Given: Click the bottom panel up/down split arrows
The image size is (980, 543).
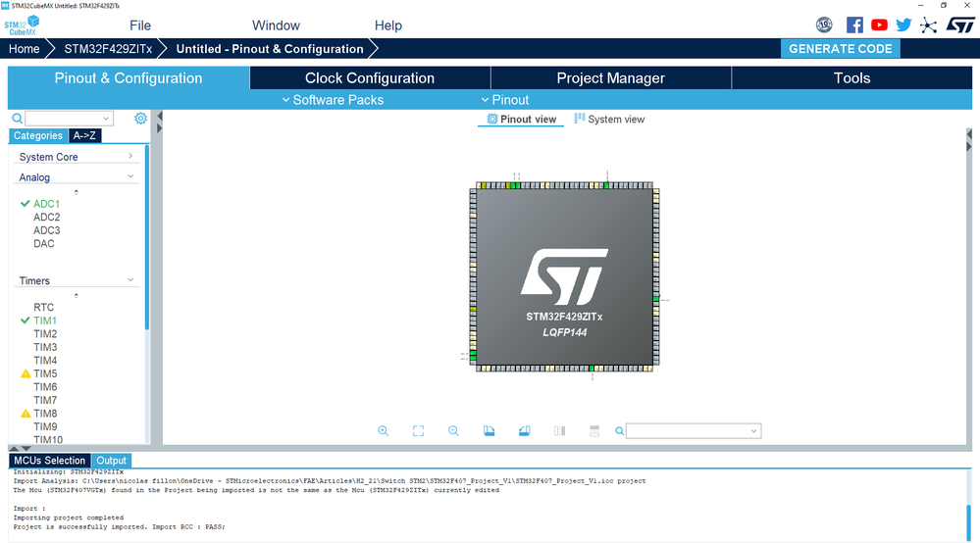Looking at the screenshot, I should pyautogui.click(x=20, y=448).
